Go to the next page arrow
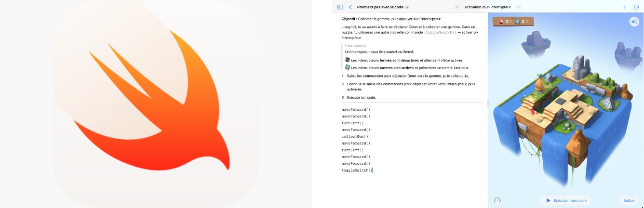Viewport: 644px width, 208px height. (519, 7)
